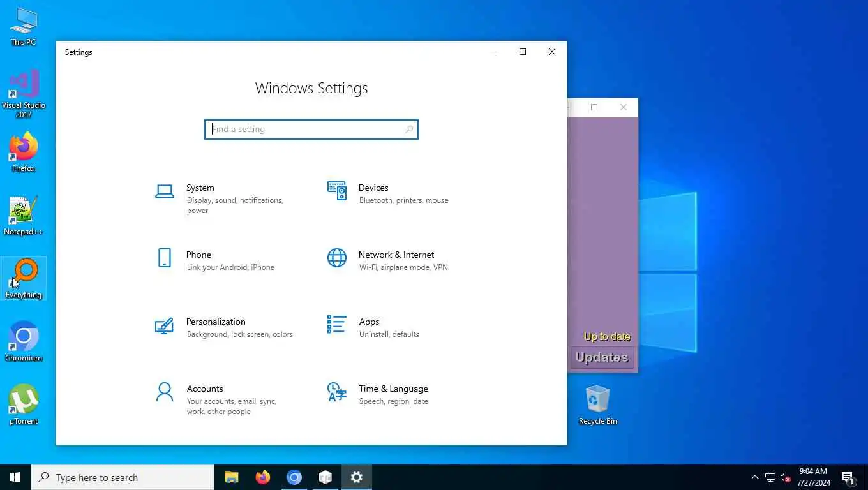The height and width of the screenshot is (490, 868).
Task: Select the Chromium shortcut on the desktop
Action: click(x=24, y=342)
